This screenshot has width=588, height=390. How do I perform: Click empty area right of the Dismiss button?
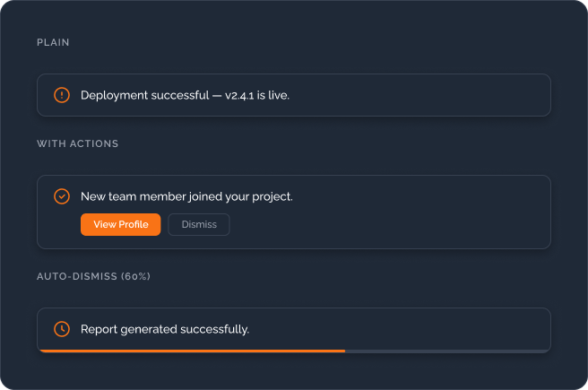pyautogui.click(x=390, y=224)
